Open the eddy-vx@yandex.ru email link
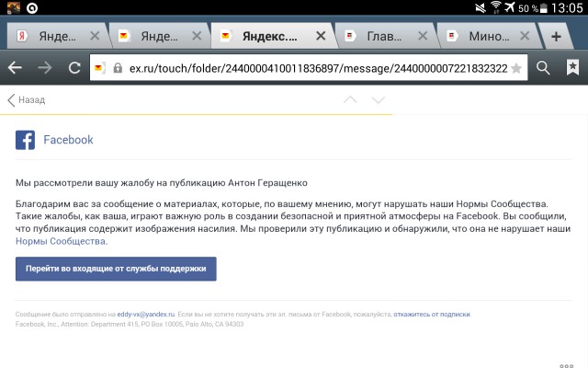 (x=146, y=315)
